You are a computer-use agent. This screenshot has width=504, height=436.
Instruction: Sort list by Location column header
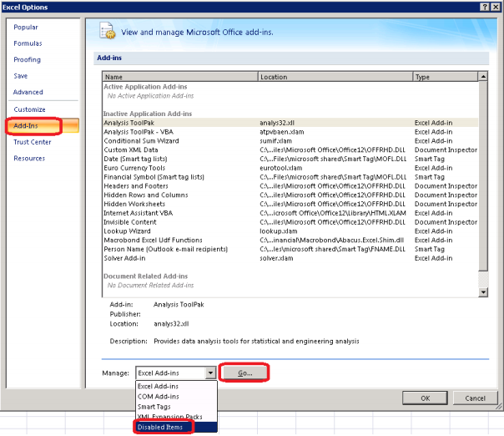pos(335,77)
